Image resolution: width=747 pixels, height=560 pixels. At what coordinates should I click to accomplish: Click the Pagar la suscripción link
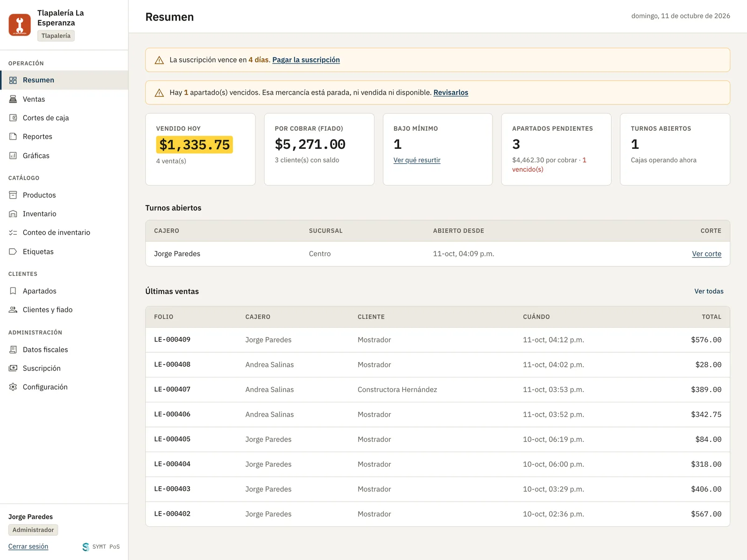[306, 60]
